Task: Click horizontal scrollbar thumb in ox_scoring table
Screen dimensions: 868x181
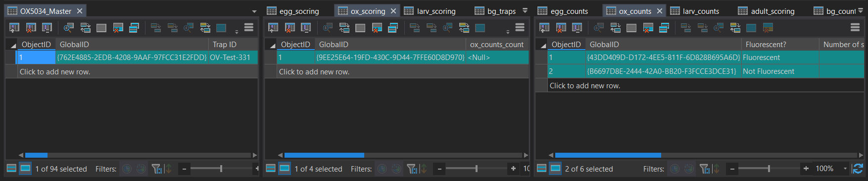Action: click(x=324, y=155)
